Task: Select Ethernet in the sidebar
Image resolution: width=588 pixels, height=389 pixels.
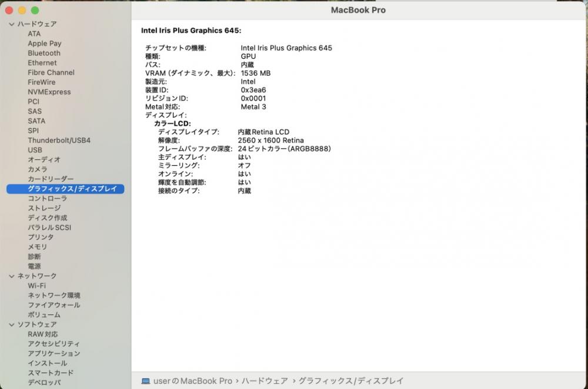Action: pyautogui.click(x=42, y=63)
